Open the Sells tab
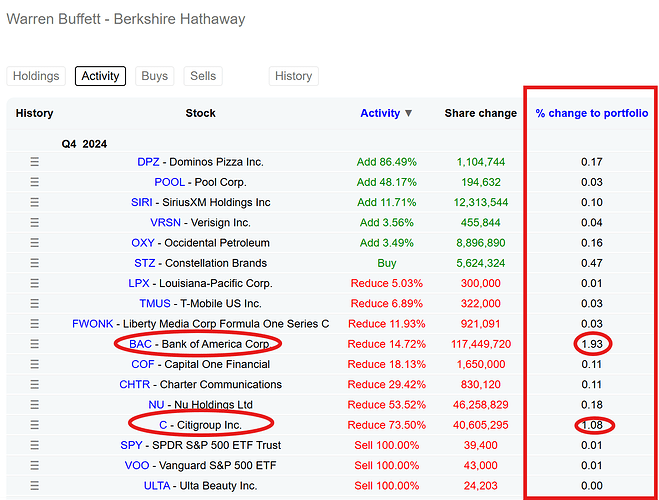 coord(203,76)
